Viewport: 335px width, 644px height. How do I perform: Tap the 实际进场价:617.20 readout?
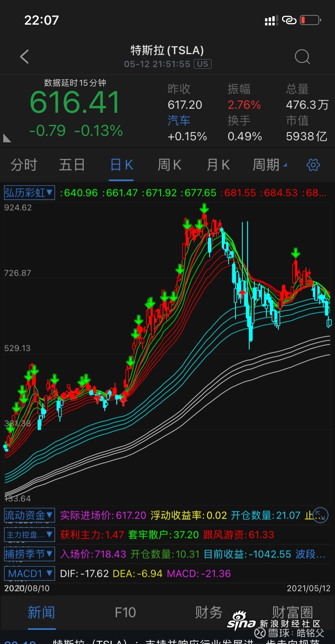click(x=103, y=515)
